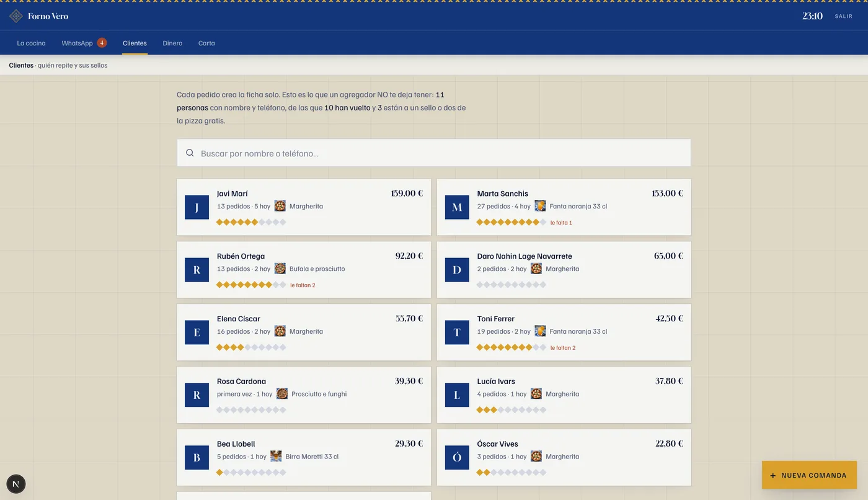Image resolution: width=868 pixels, height=500 pixels.
Task: Click the Forno Vero diamond logo icon
Action: [x=16, y=16]
